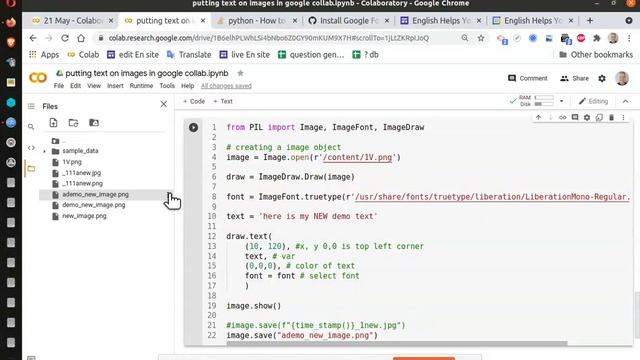Select the files folder sidebar icon

(31, 169)
